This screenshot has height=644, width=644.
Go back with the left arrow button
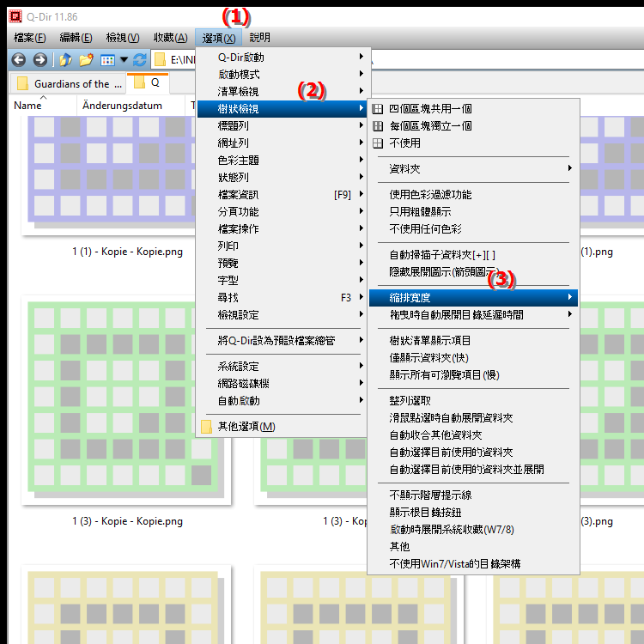(x=19, y=60)
